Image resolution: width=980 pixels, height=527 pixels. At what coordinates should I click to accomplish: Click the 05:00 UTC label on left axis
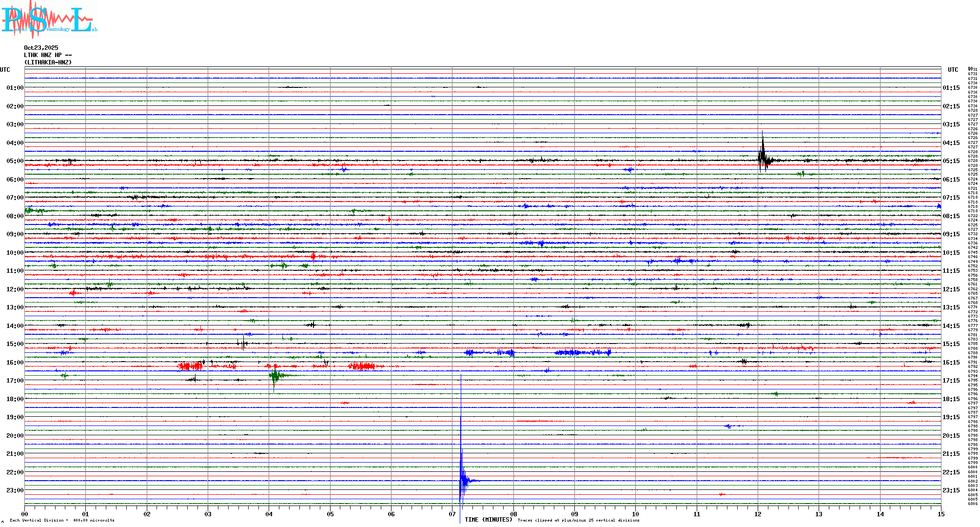click(x=15, y=161)
